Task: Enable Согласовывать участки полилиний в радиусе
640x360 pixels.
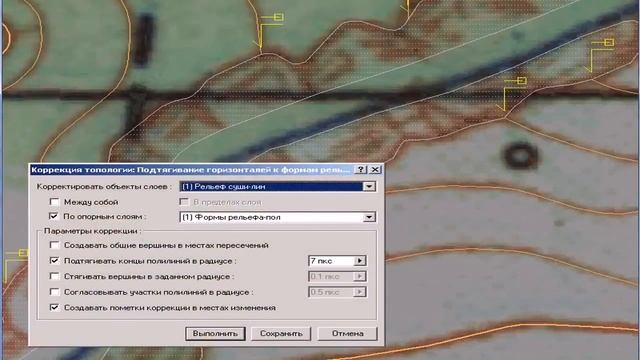Action: (54, 292)
